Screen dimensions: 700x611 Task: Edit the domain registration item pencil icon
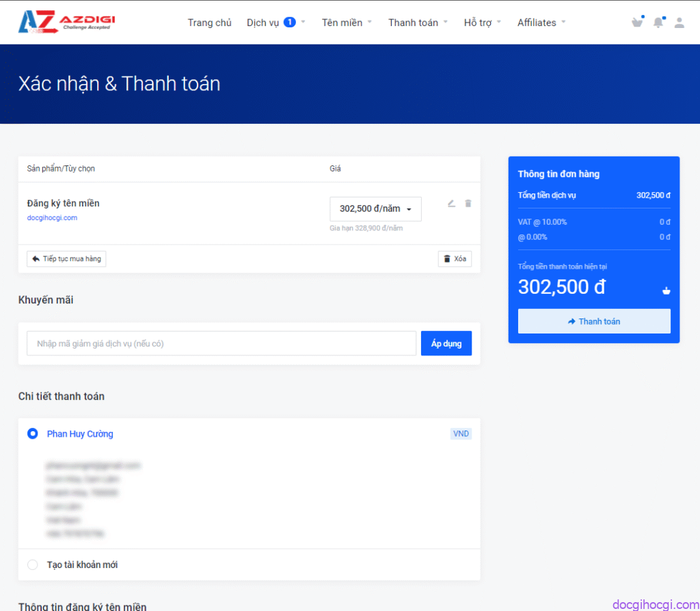[451, 204]
